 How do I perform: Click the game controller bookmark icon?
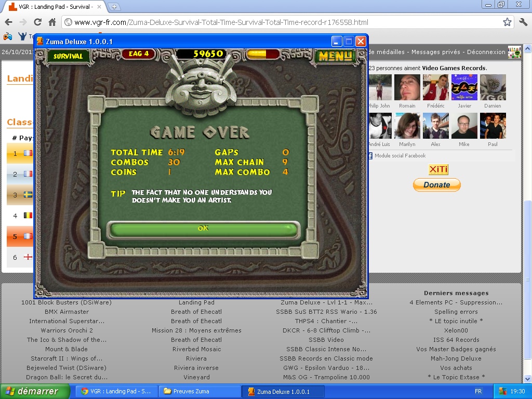(x=8, y=36)
